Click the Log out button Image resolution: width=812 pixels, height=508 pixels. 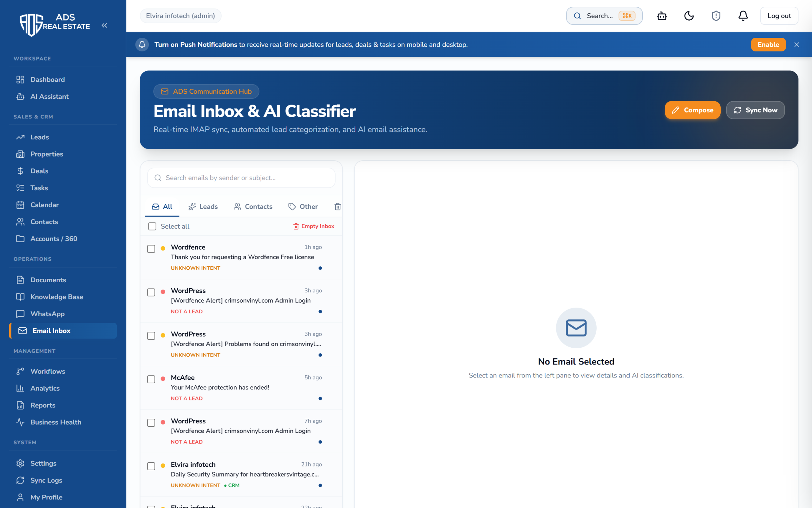(x=779, y=16)
